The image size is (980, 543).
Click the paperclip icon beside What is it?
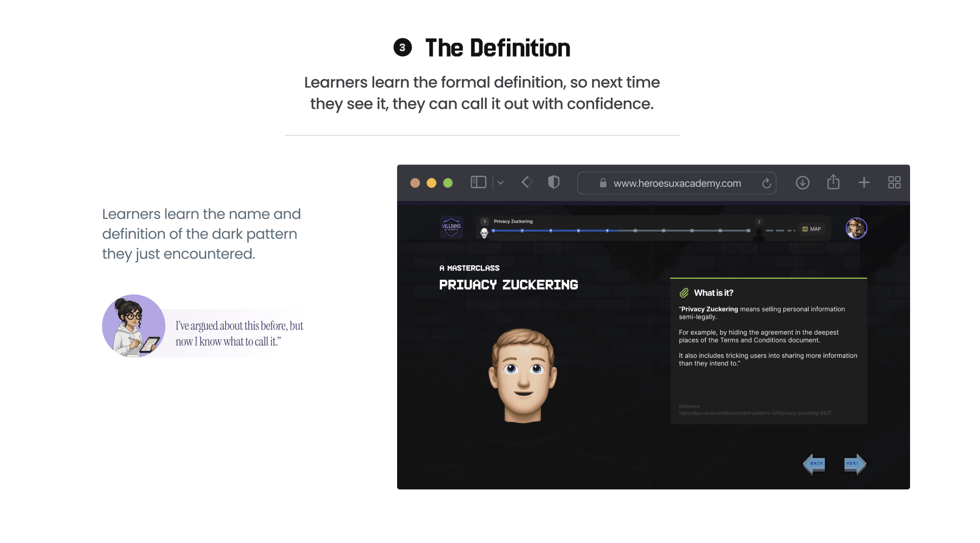(684, 293)
